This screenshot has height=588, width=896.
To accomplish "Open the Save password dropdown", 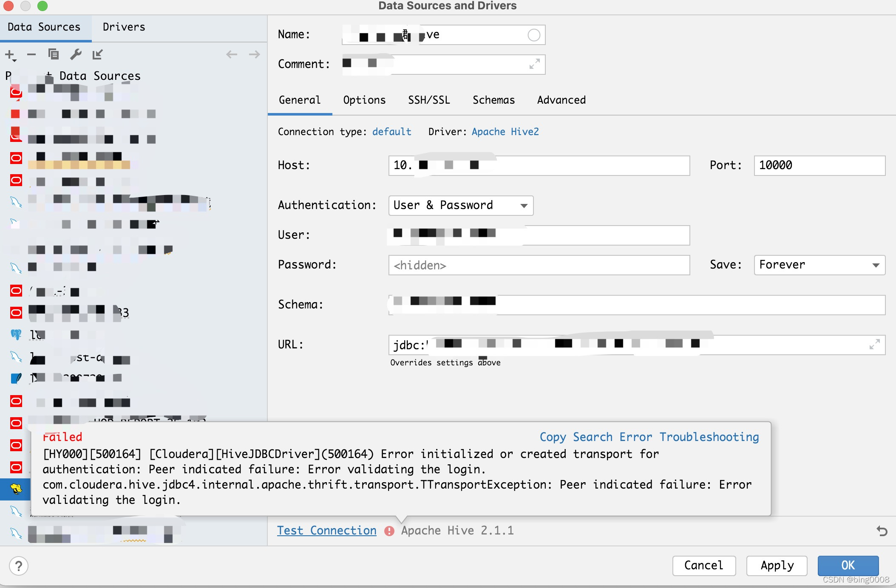I will 819,265.
